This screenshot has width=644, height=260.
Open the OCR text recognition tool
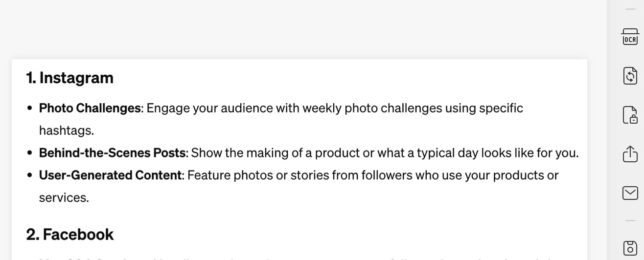coord(630,37)
